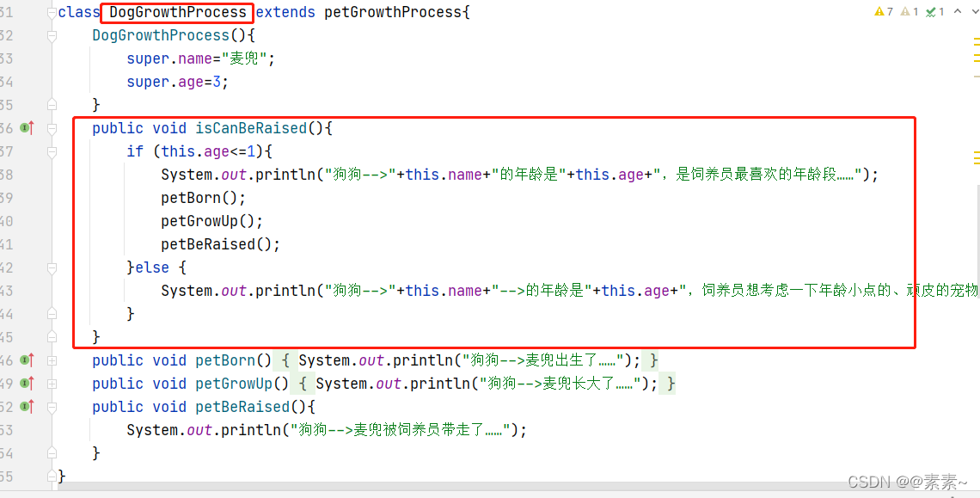Click the isCanBeRaised method name
This screenshot has width=980, height=498.
pos(251,128)
